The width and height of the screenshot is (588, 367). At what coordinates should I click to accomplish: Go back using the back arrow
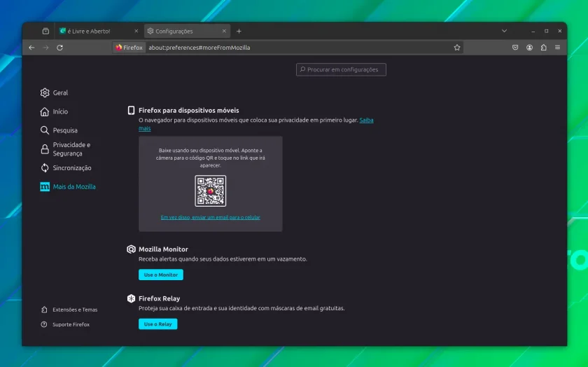[31, 48]
